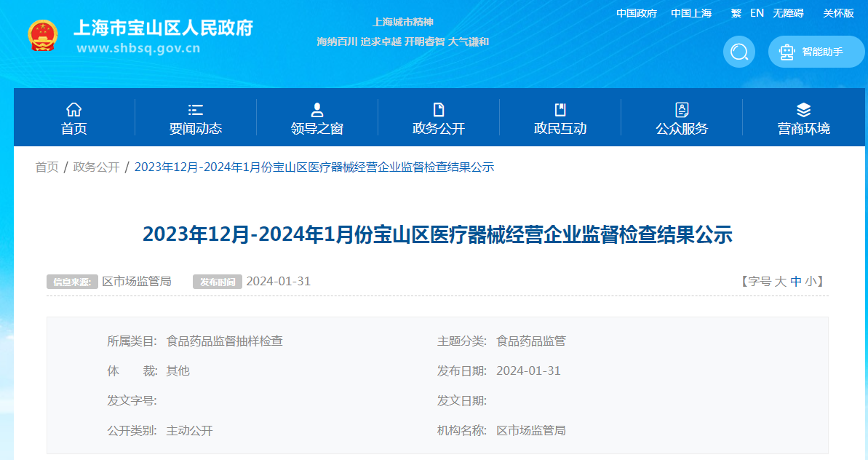This screenshot has height=460, width=868.
Task: Click the bookmark icon above 政民互动
Action: click(560, 110)
